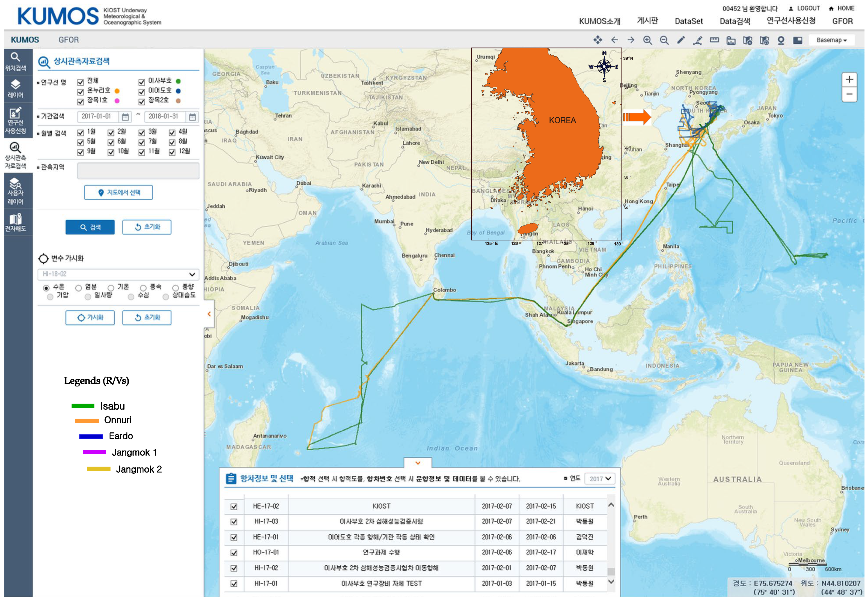Click the overview map toggle icon

click(798, 40)
